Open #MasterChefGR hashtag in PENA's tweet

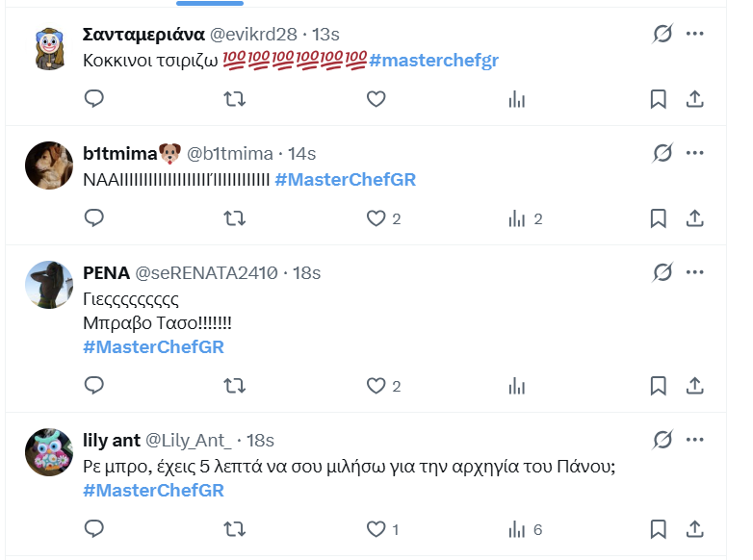point(153,347)
